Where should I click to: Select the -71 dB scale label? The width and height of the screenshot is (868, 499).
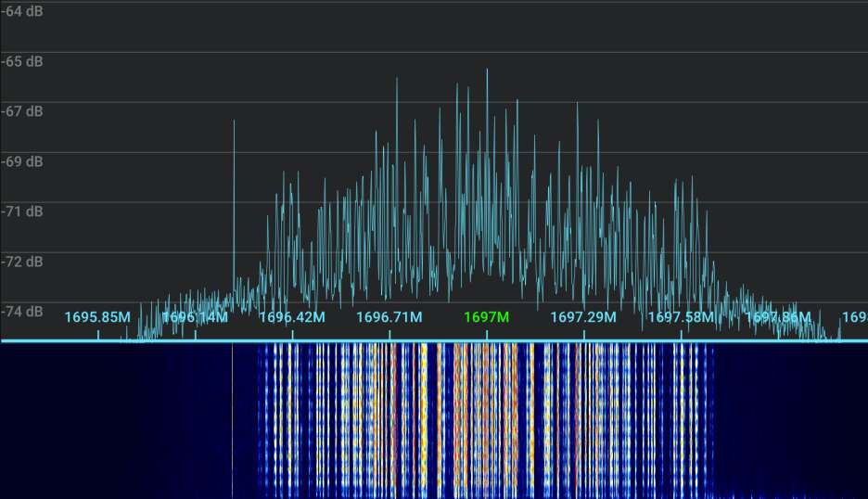tap(21, 211)
